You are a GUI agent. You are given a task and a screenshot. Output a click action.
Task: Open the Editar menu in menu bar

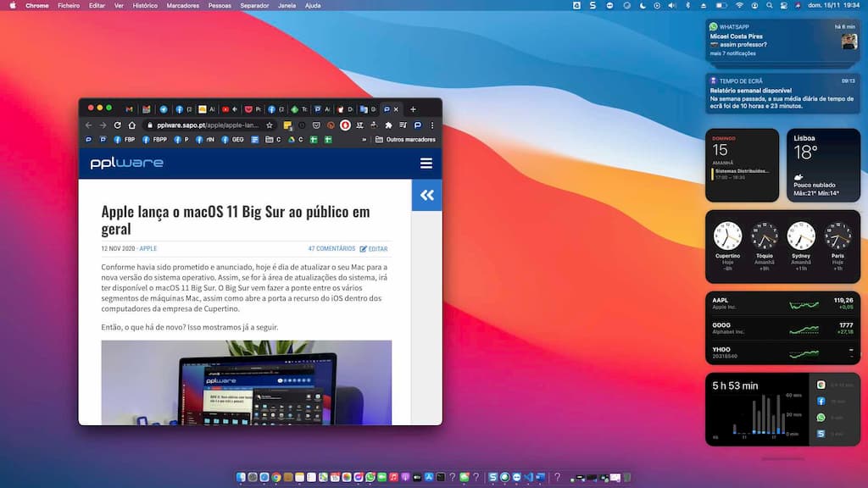click(x=97, y=6)
